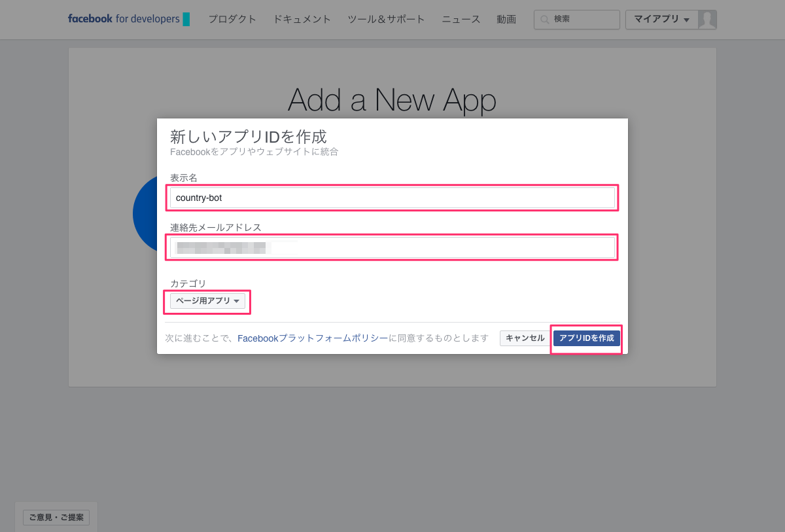Click the magnifier icon in search box

[544, 20]
